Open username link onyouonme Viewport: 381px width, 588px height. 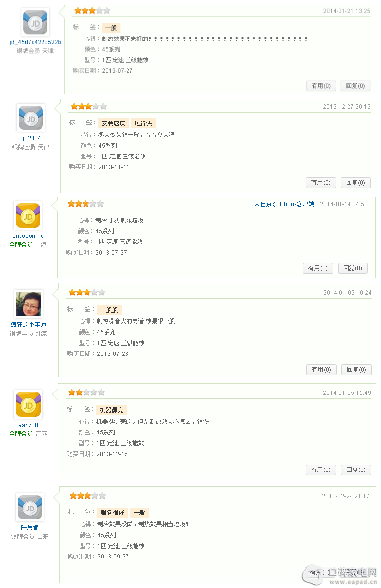click(28, 236)
